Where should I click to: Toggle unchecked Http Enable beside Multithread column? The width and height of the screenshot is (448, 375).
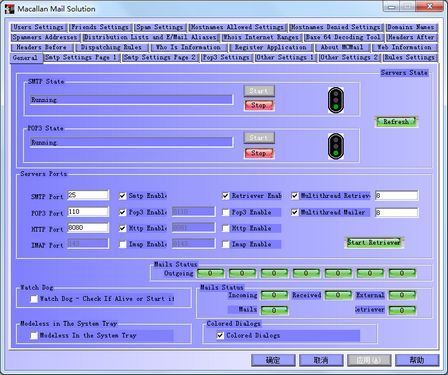(226, 228)
